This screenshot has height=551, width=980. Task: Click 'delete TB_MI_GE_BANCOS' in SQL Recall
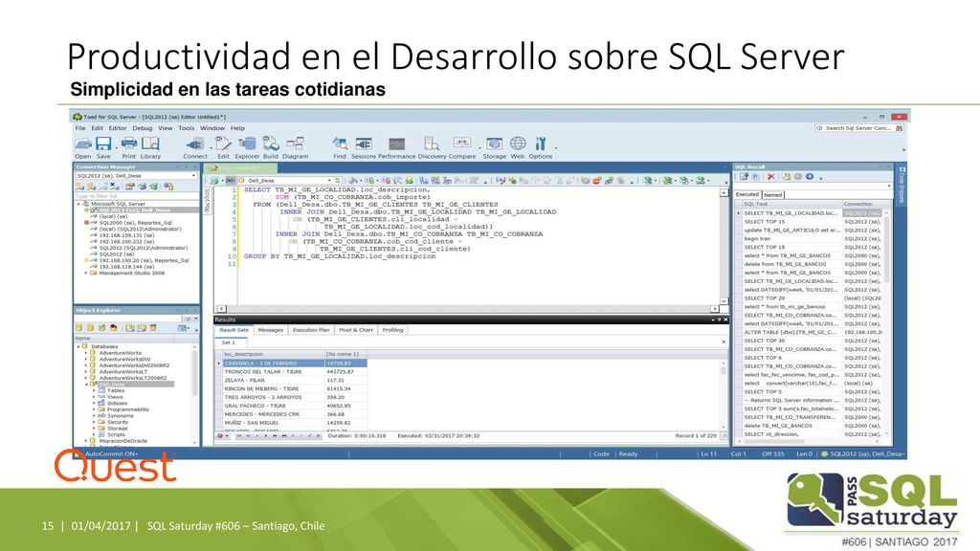(778, 426)
